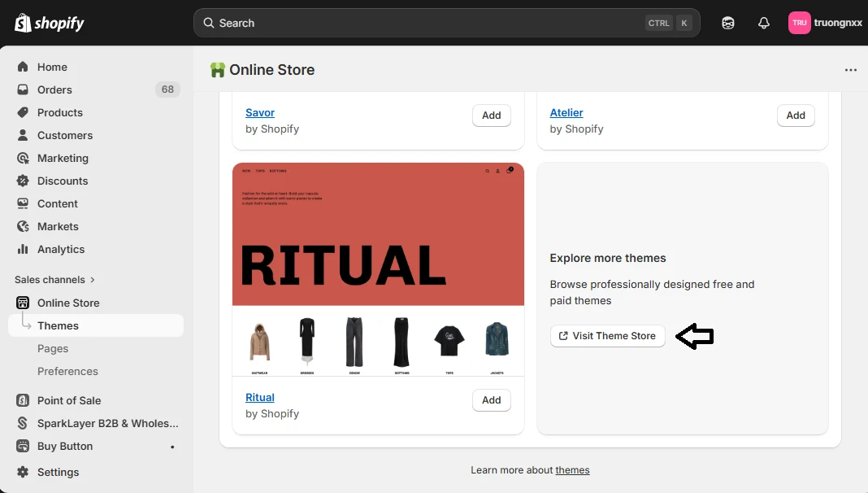Click the Analytics bar-chart icon
Image resolution: width=868 pixels, height=493 pixels.
pos(23,249)
